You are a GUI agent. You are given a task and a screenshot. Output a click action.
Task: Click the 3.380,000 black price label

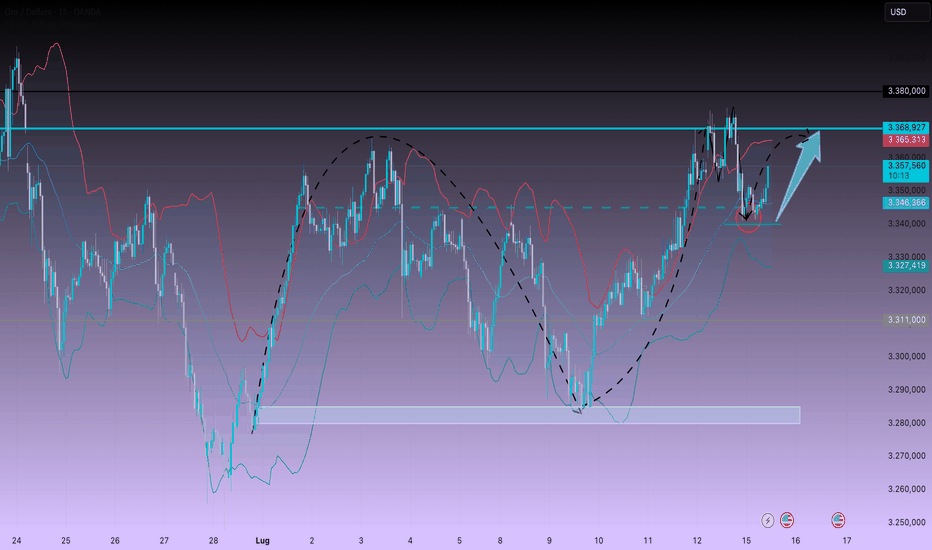click(906, 91)
